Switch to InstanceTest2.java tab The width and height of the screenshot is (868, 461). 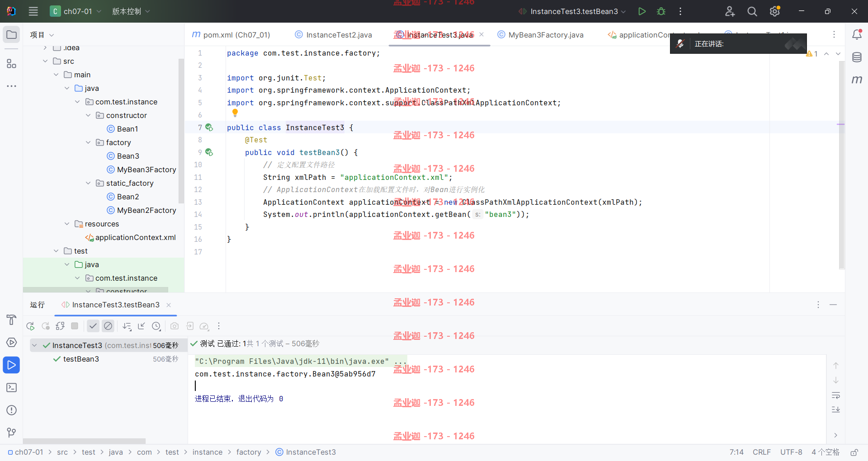tap(334, 35)
